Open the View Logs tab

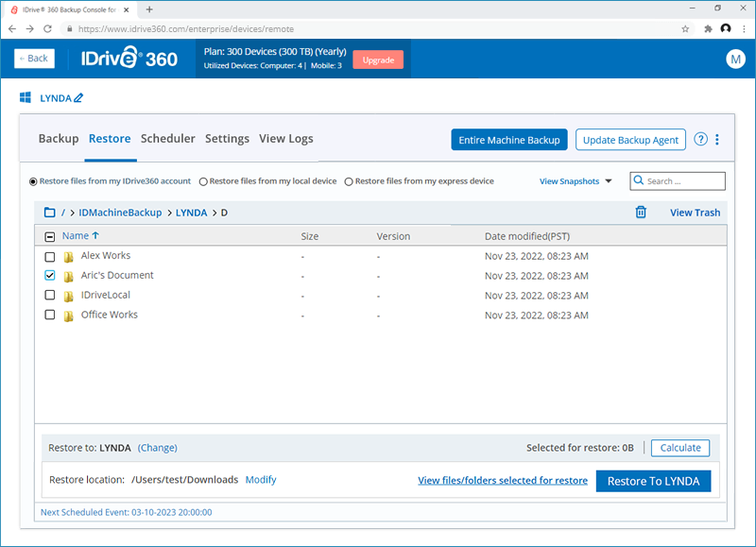(285, 139)
